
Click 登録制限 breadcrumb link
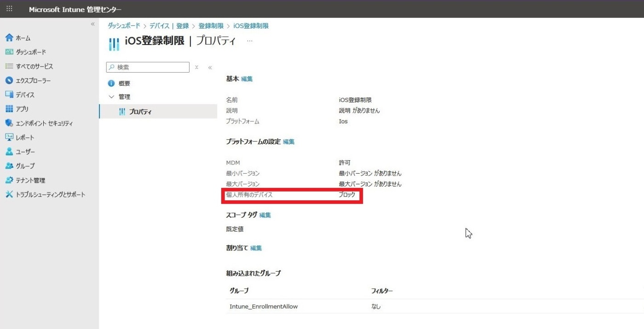coord(211,26)
